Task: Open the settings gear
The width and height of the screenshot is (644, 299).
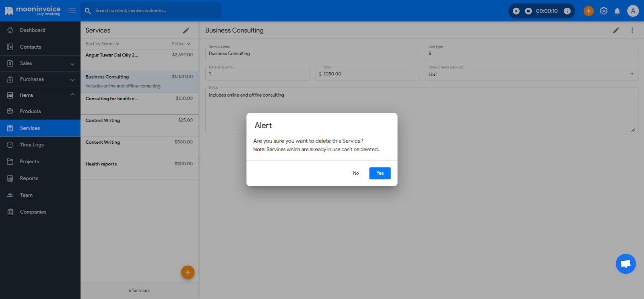Action: pos(604,11)
